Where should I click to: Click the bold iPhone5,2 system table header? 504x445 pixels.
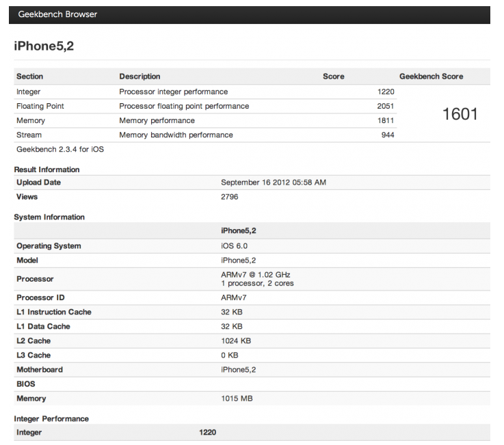click(x=239, y=230)
